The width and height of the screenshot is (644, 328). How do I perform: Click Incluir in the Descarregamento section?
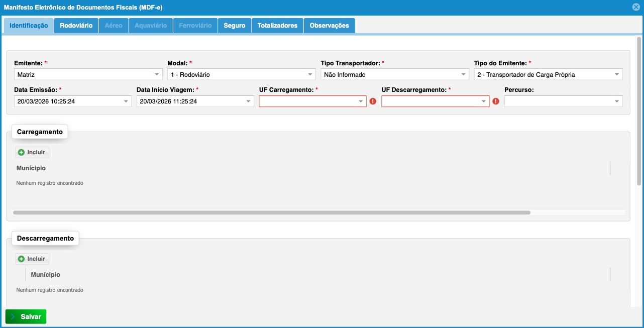click(32, 259)
